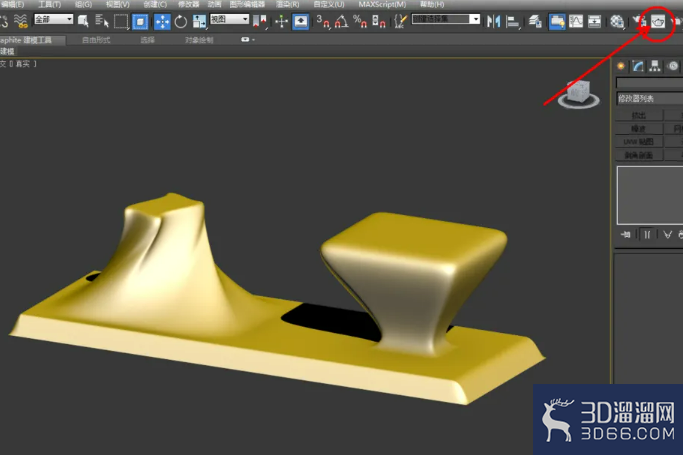Open the 工具(T) menu
683x455 pixels.
click(50, 4)
